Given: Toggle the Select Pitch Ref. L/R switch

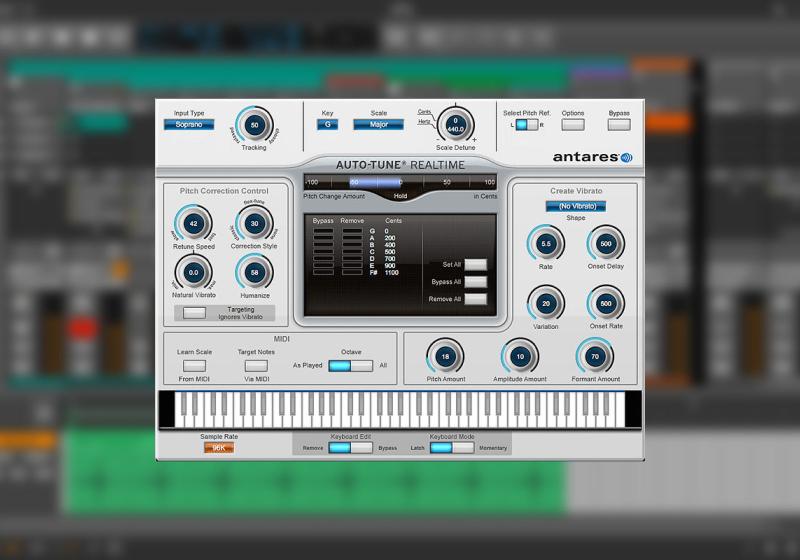Looking at the screenshot, I should point(526,125).
